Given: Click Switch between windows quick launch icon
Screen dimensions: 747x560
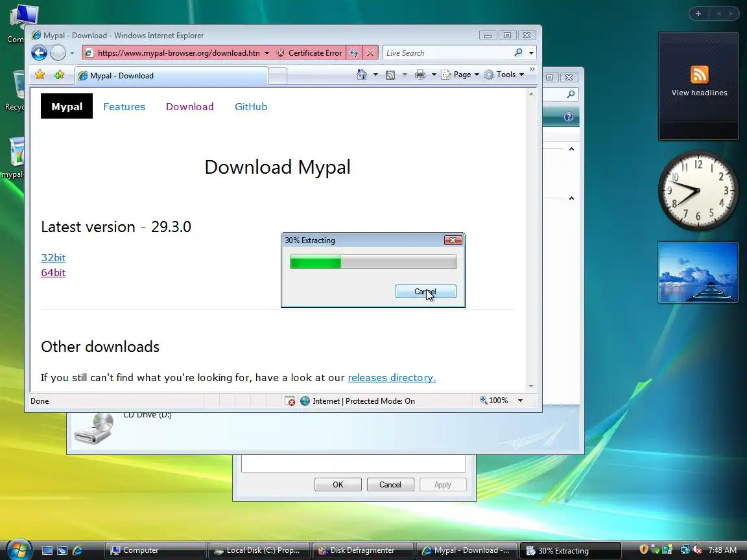Looking at the screenshot, I should coord(62,550).
